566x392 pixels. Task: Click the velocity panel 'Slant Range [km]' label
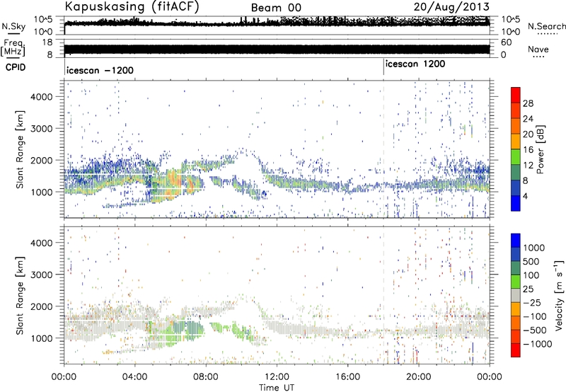pyautogui.click(x=20, y=295)
